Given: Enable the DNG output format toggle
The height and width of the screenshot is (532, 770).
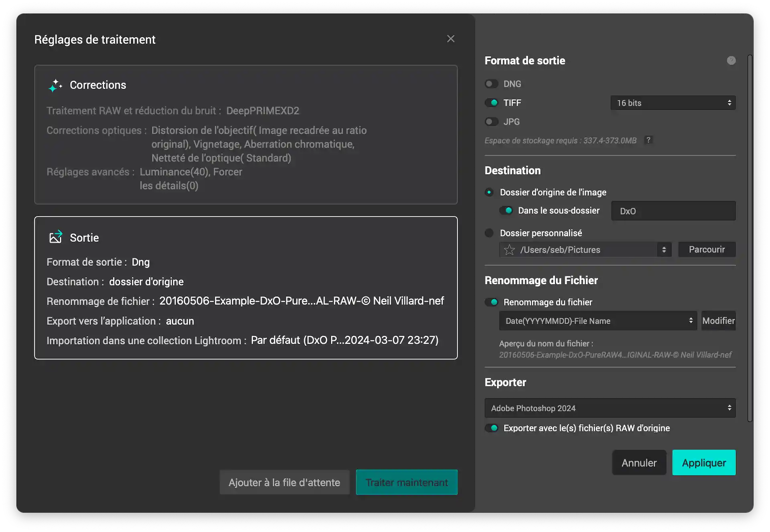Looking at the screenshot, I should [491, 84].
